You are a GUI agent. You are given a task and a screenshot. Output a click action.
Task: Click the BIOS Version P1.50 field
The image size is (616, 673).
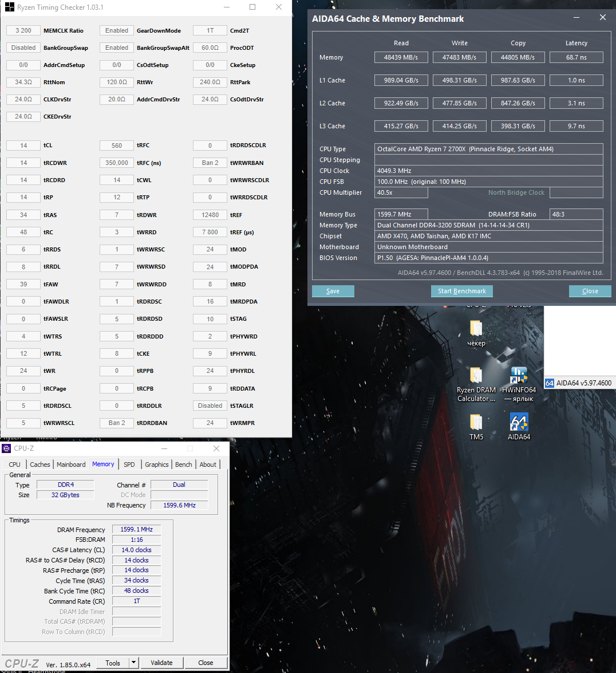488,258
